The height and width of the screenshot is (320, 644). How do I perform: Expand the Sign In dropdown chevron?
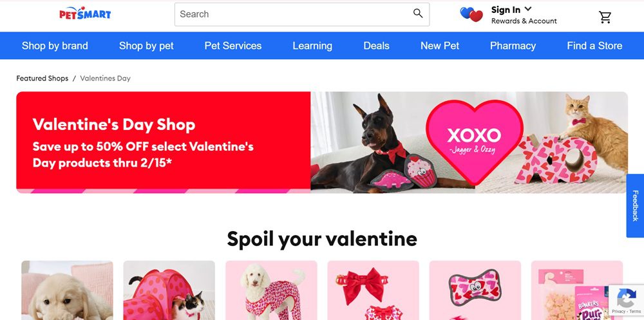(528, 8)
